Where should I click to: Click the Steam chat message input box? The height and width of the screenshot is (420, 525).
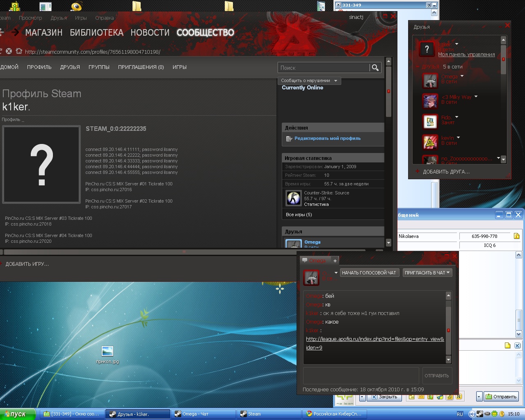click(x=361, y=376)
